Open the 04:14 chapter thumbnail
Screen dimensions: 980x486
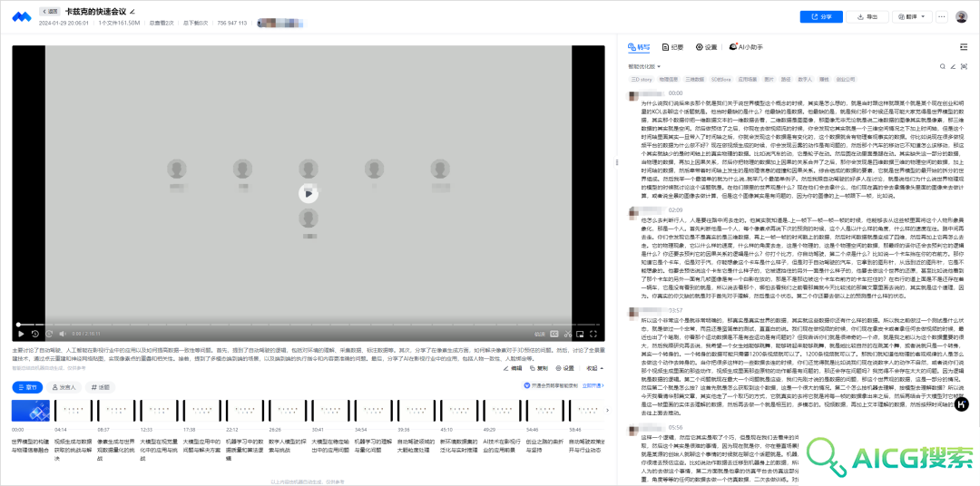point(73,411)
